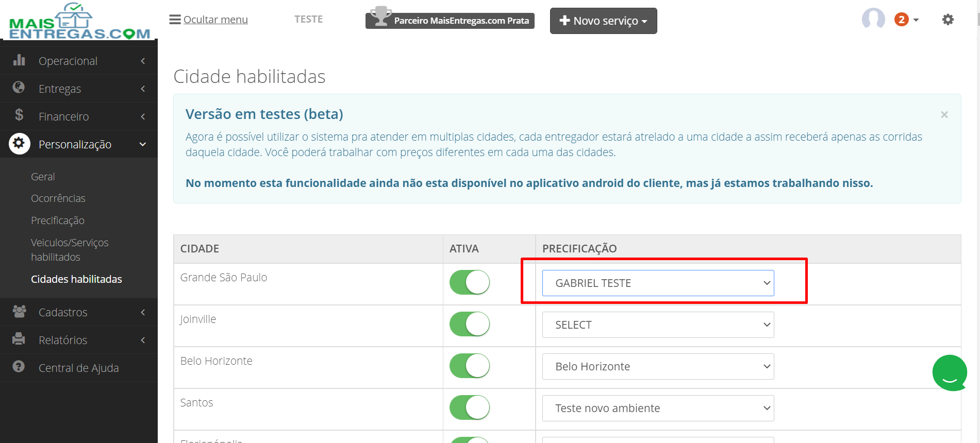Open the user avatar profile
Image resolution: width=980 pixels, height=443 pixels.
pos(873,19)
